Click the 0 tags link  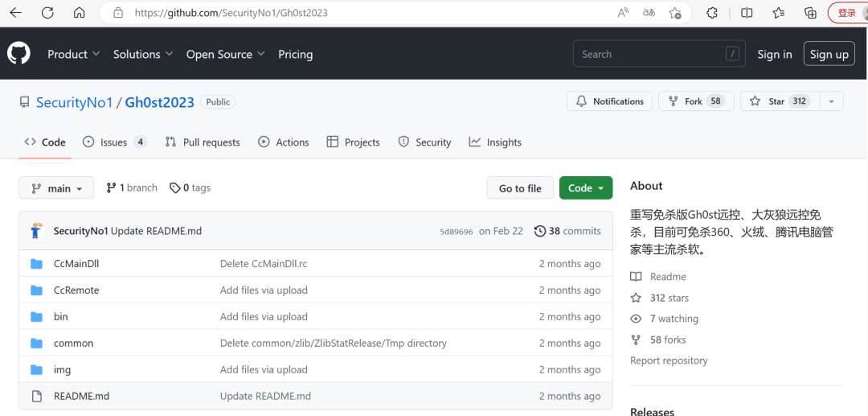(x=190, y=187)
